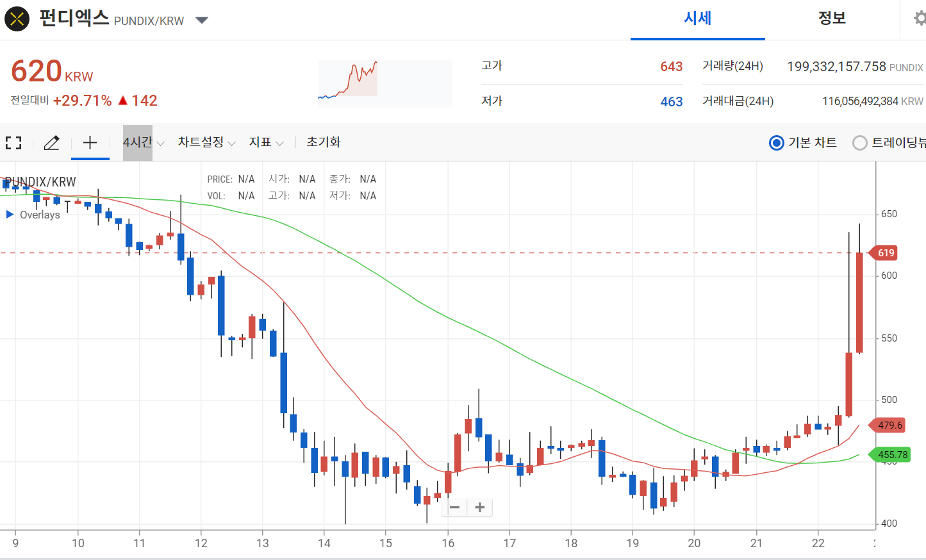Click the date 12 on time axis
926x560 pixels.
[201, 543]
